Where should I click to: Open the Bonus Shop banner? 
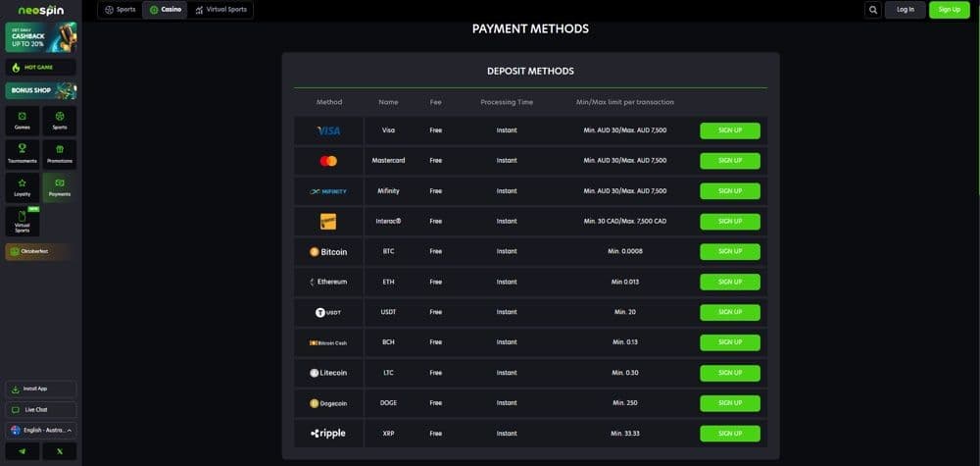40,90
